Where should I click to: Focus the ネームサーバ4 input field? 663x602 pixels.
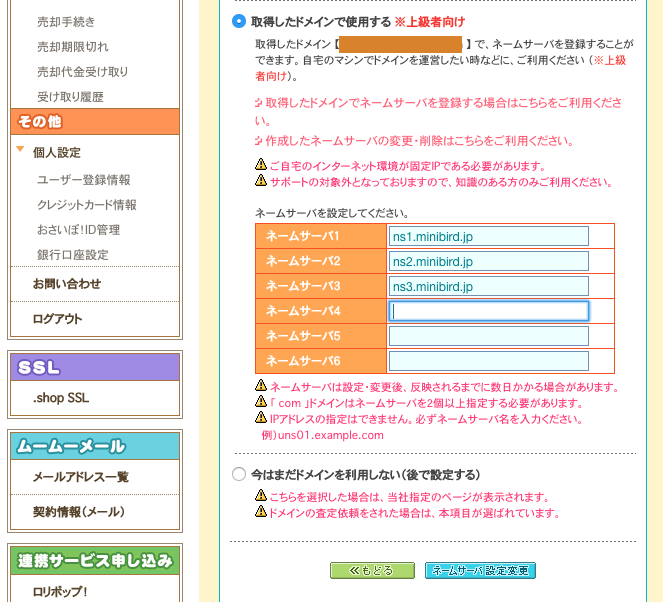coord(488,311)
